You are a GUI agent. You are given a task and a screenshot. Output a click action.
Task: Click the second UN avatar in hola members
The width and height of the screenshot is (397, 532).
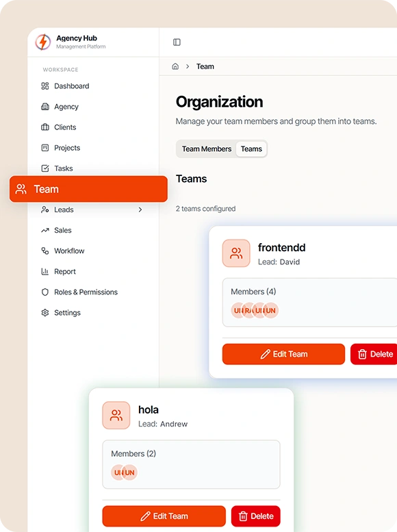[129, 472]
